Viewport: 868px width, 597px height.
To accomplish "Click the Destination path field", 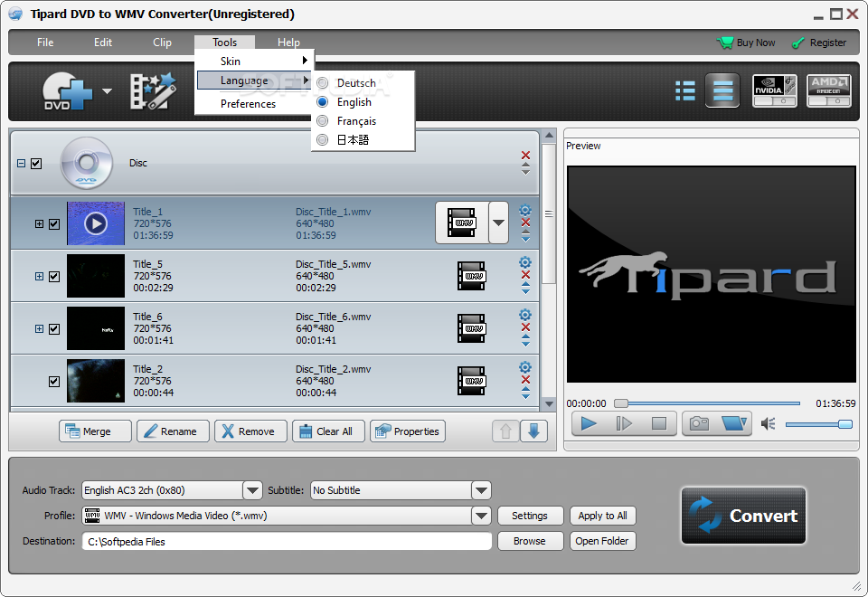I will pos(287,541).
